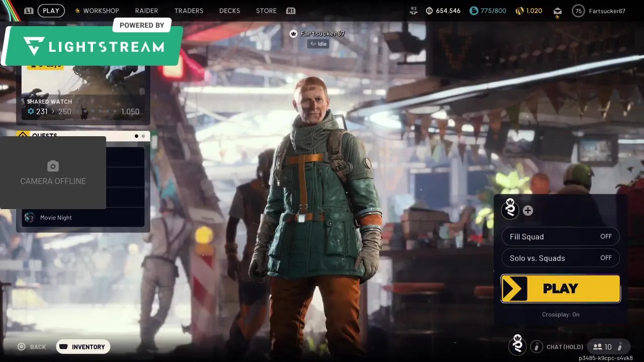The image size is (644, 362).
Task: Switch to the STORE tab
Action: (266, 11)
